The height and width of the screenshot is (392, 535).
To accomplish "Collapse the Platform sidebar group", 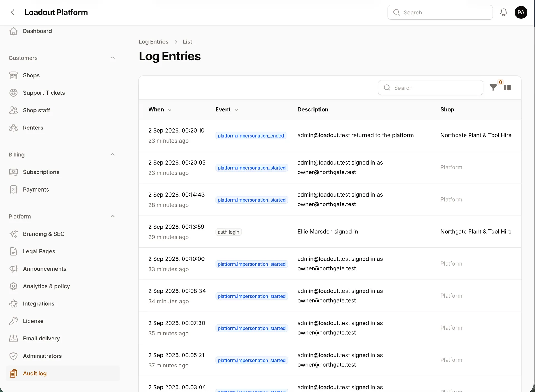I will pyautogui.click(x=113, y=216).
